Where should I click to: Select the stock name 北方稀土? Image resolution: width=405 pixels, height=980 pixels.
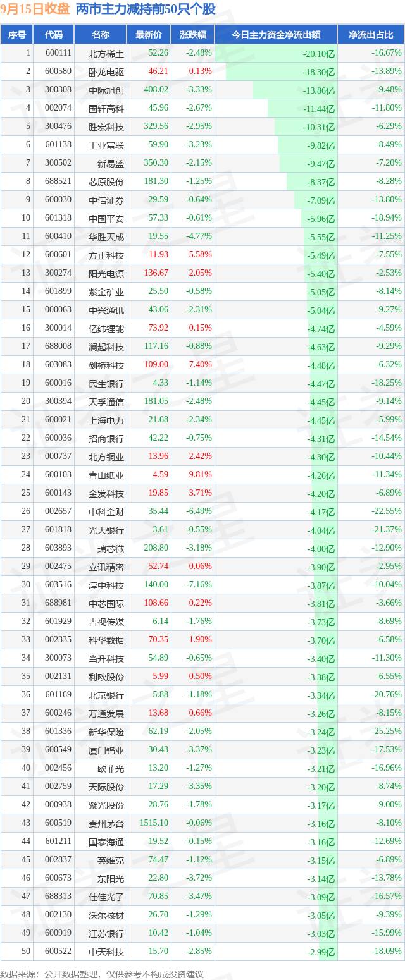pyautogui.click(x=106, y=53)
